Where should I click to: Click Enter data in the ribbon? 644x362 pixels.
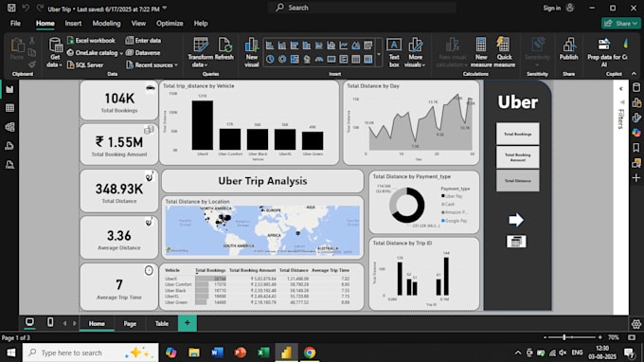(x=143, y=40)
